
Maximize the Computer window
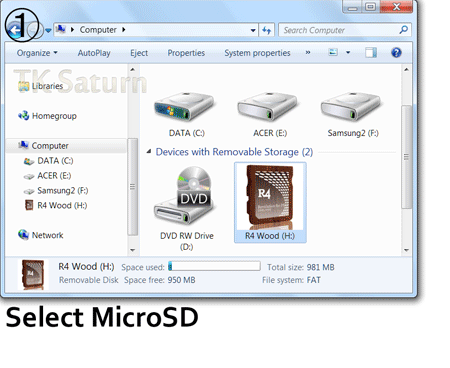coord(370,7)
